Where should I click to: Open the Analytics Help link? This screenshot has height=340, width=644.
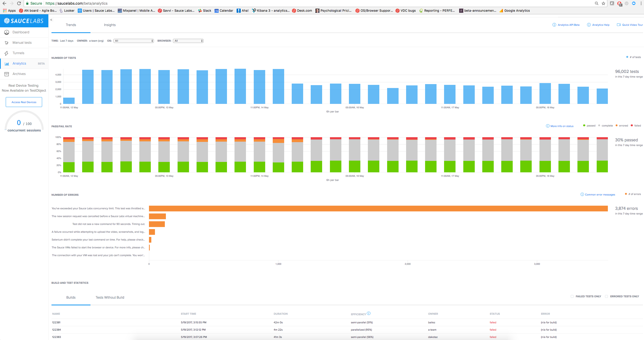pyautogui.click(x=601, y=25)
